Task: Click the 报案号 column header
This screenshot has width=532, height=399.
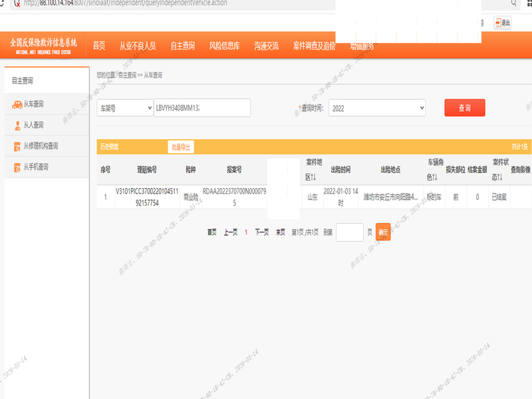Action: (234, 170)
